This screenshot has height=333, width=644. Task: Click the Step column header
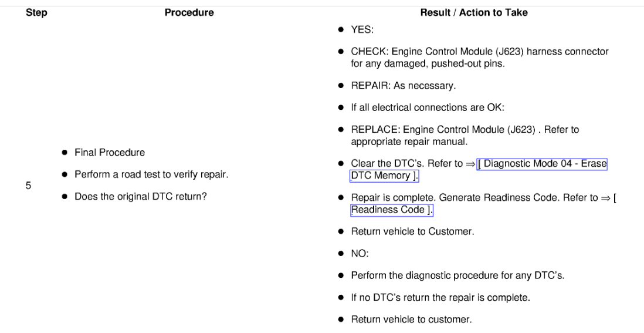tap(36, 12)
